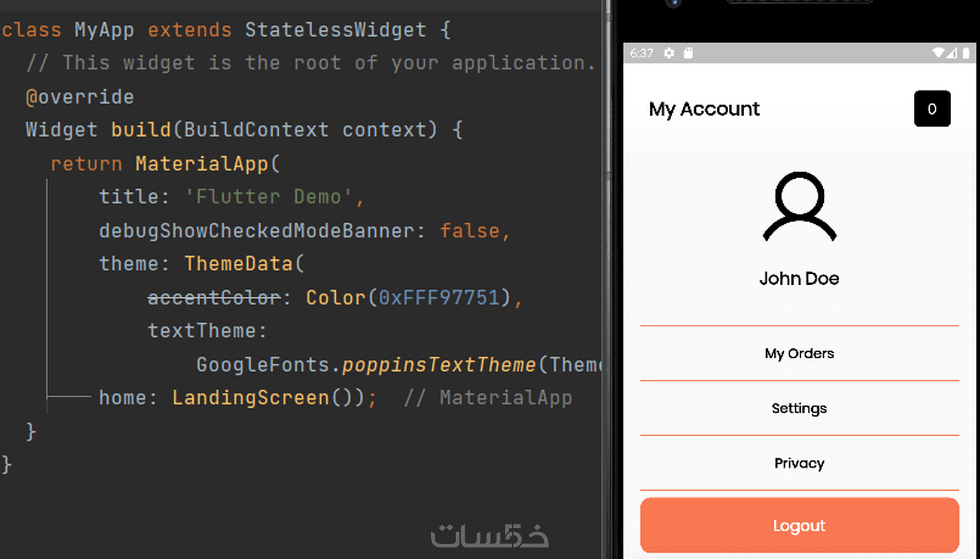Tap the settings gear in status bar
The image size is (980, 559).
[669, 53]
